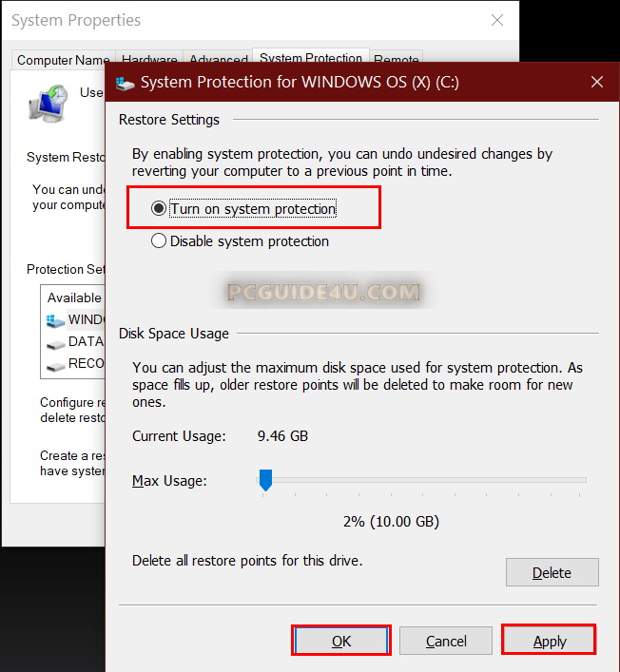Click the Apply button
The height and width of the screenshot is (672, 620).
click(549, 642)
